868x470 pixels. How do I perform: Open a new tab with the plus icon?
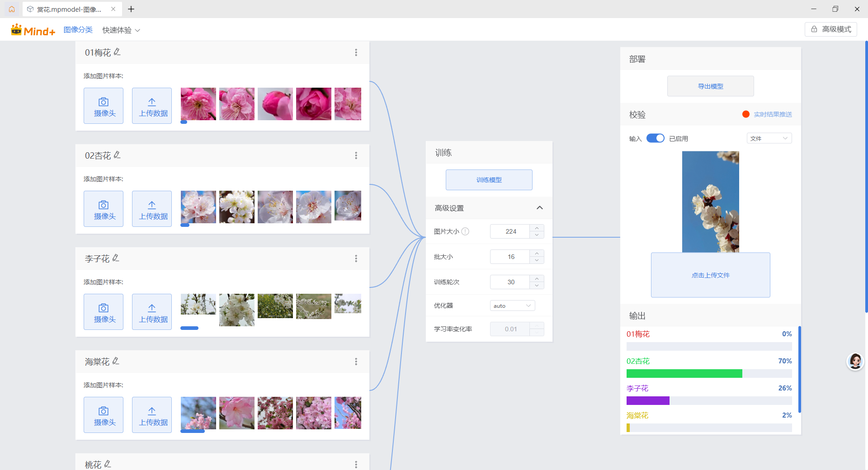coord(131,9)
